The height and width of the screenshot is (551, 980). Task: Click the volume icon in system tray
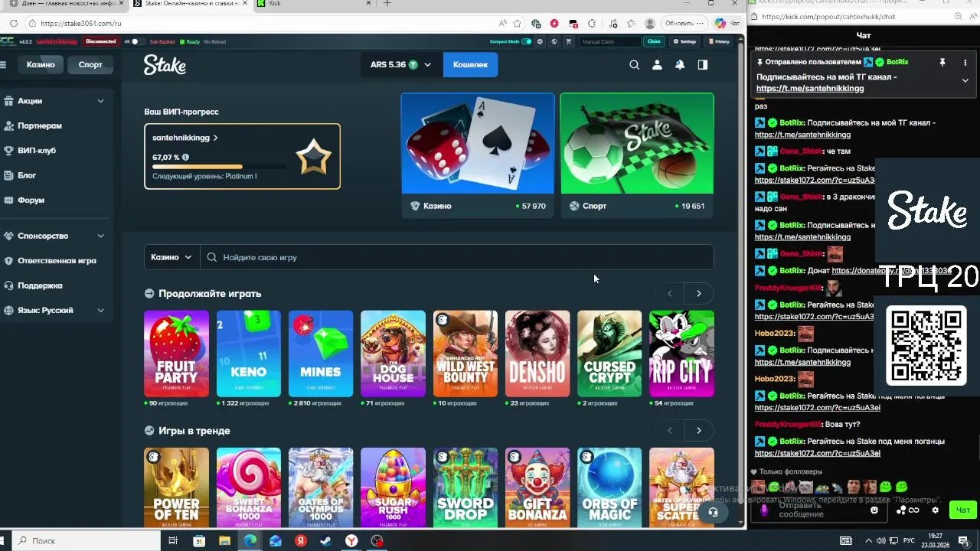880,541
